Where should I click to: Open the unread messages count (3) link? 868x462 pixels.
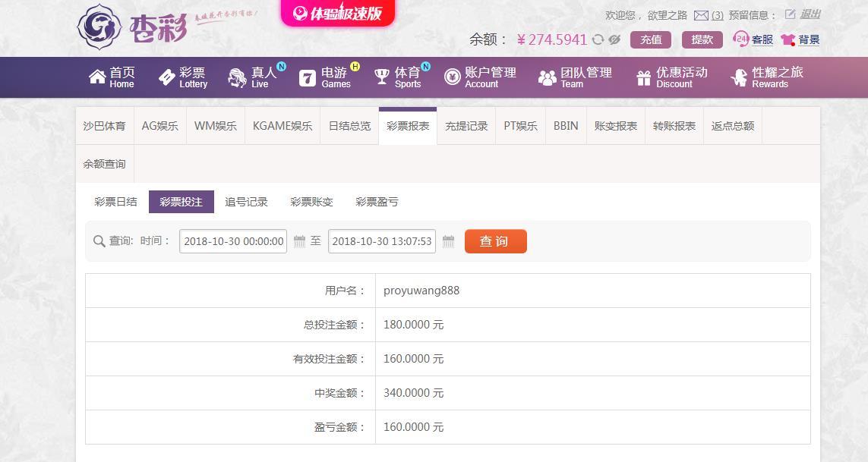pos(718,15)
